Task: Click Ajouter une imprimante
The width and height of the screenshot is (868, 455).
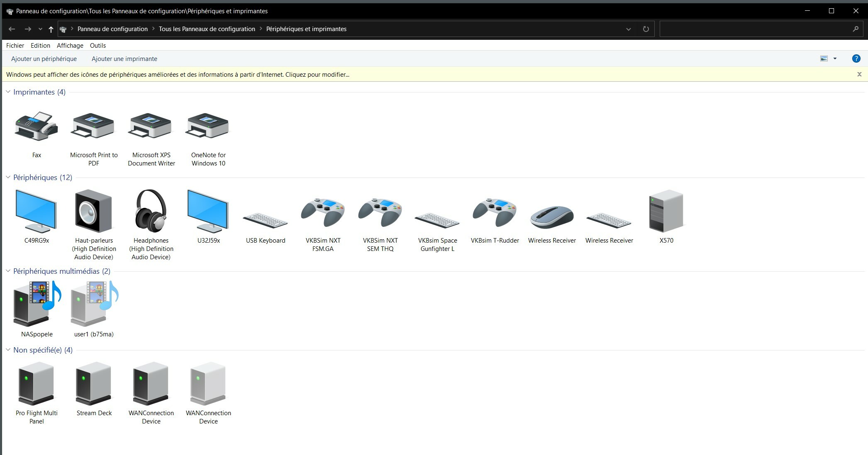Action: (x=124, y=59)
